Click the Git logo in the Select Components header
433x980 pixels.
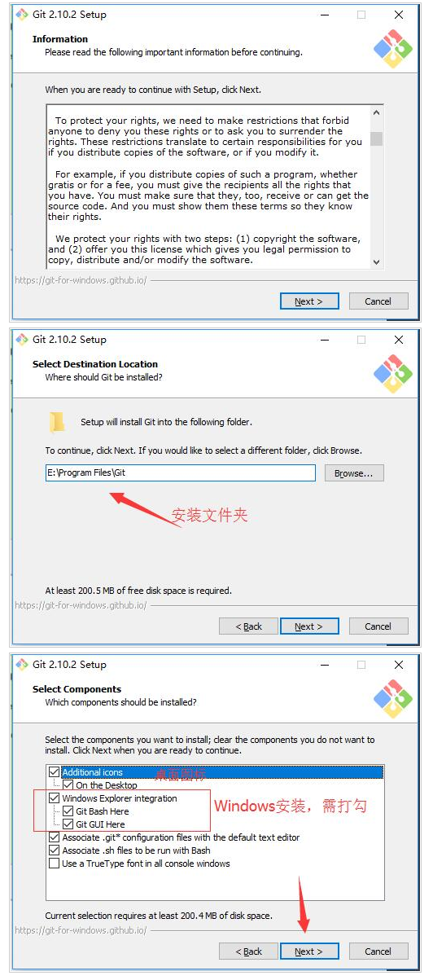pos(393,698)
